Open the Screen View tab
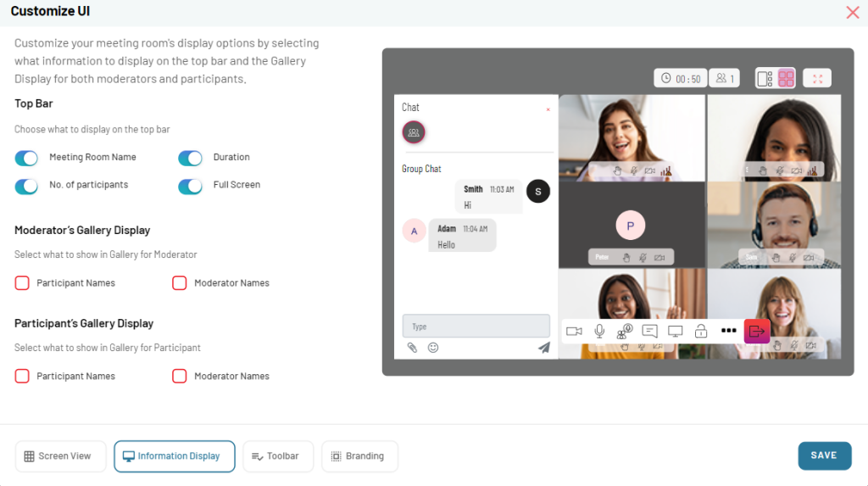Screen dimensions: 868x486 [x=60, y=456]
